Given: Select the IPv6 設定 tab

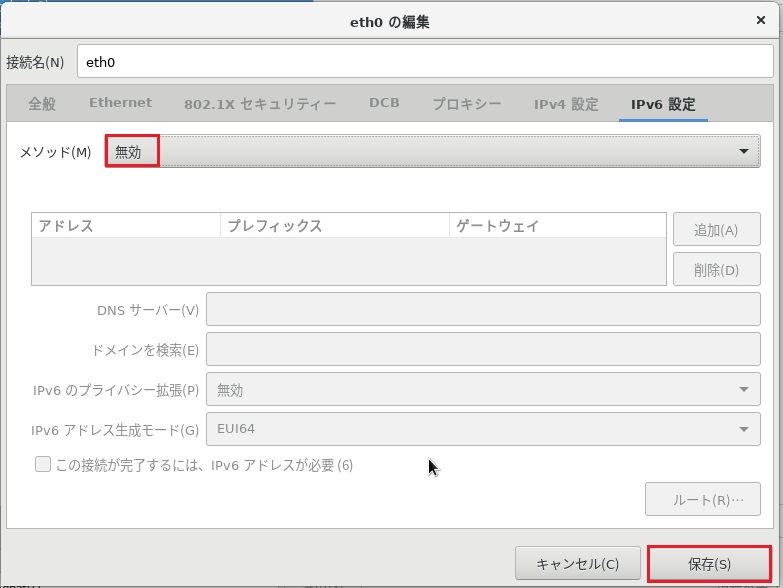Looking at the screenshot, I should click(663, 104).
